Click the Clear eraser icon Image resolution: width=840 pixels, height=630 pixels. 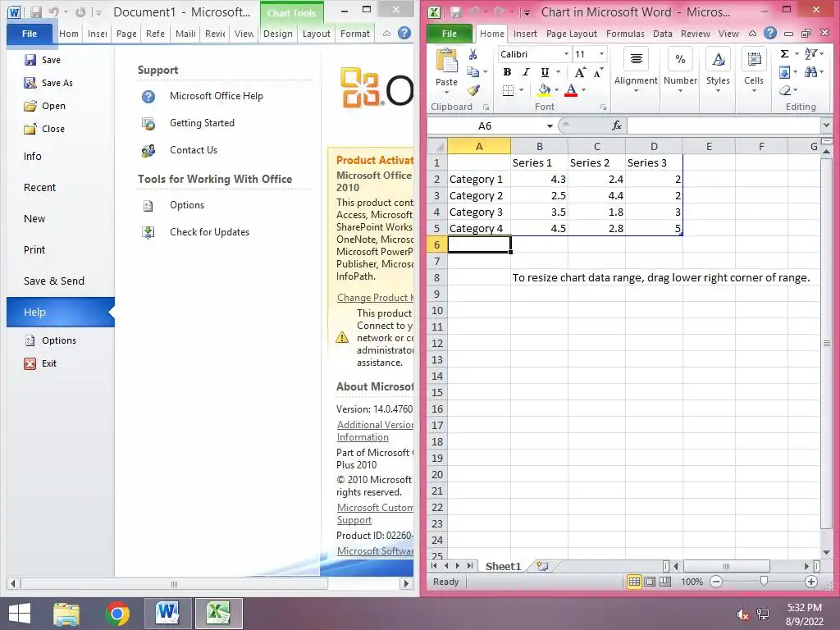pos(785,90)
